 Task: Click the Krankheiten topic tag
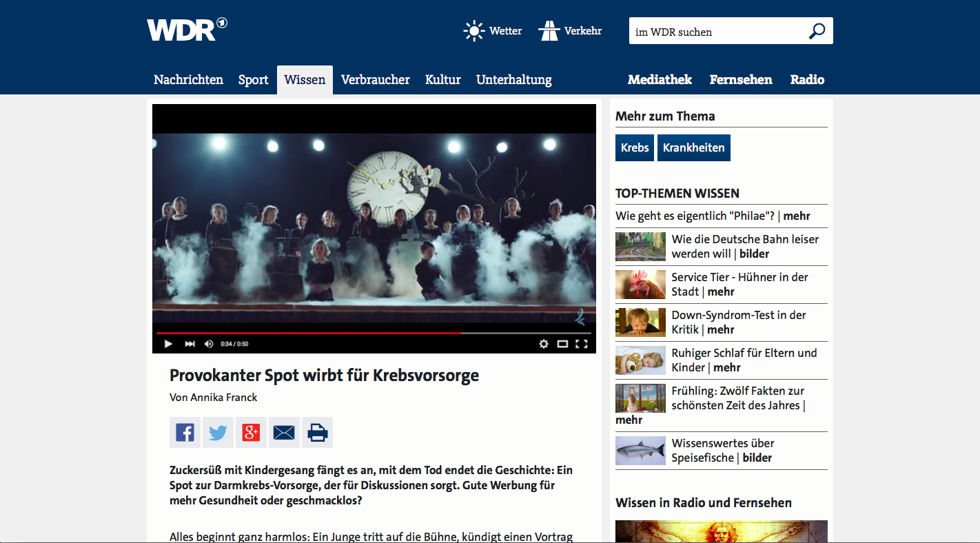[x=693, y=147]
